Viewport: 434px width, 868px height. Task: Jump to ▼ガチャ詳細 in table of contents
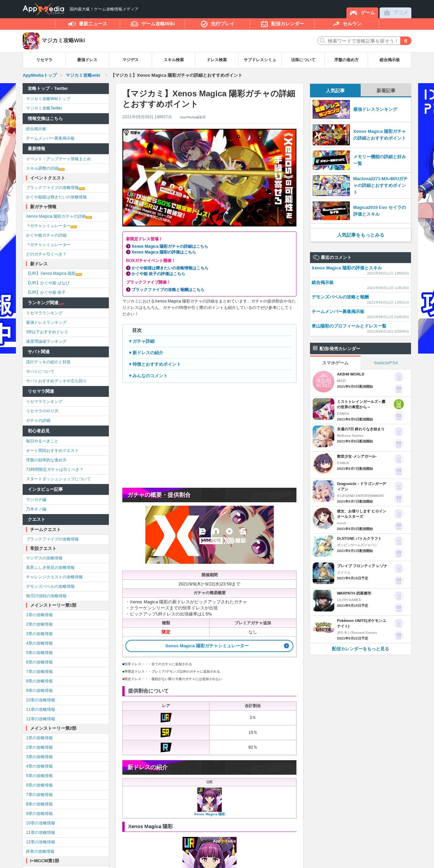tap(142, 341)
